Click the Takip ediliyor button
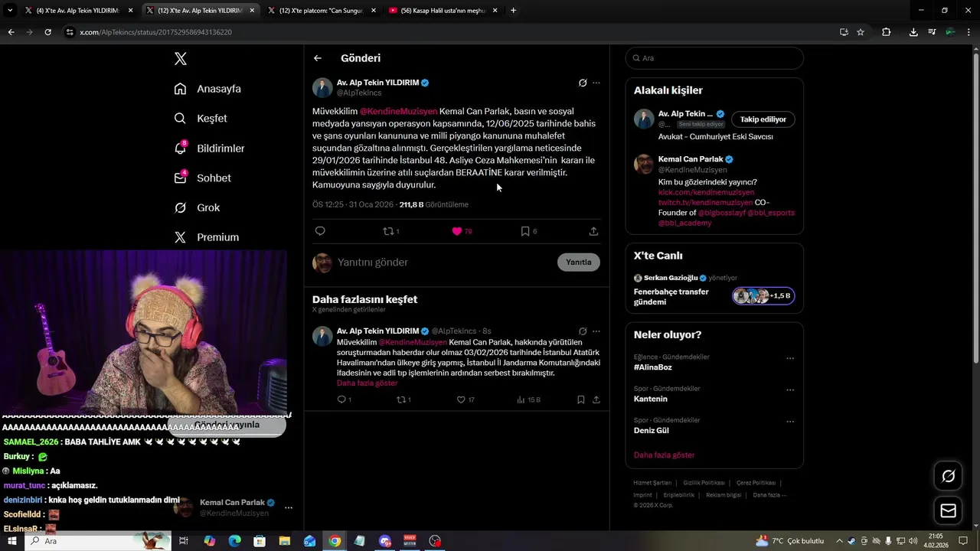Viewport: 980px width, 551px height. tap(763, 119)
